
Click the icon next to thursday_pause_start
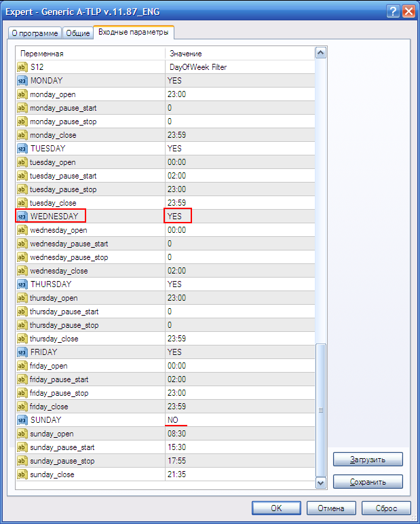(x=22, y=312)
